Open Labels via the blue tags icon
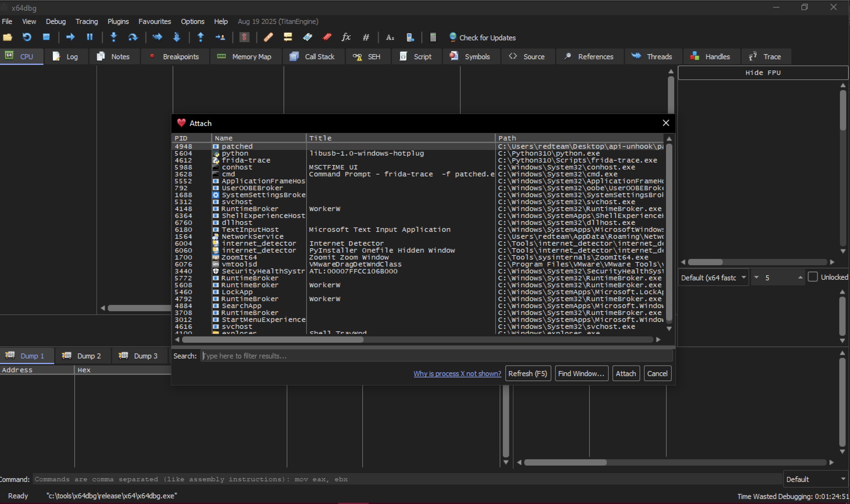The image size is (850, 504). click(x=307, y=37)
